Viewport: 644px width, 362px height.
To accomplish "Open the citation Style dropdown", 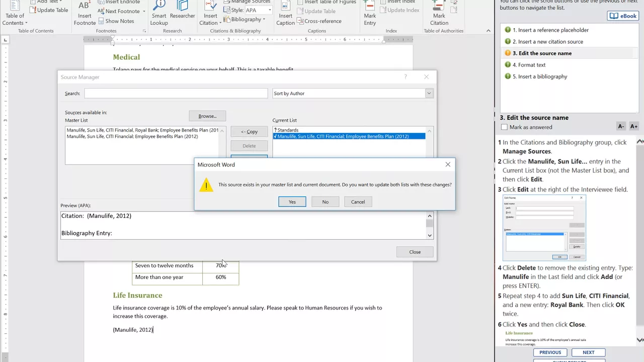I will pos(270,10).
